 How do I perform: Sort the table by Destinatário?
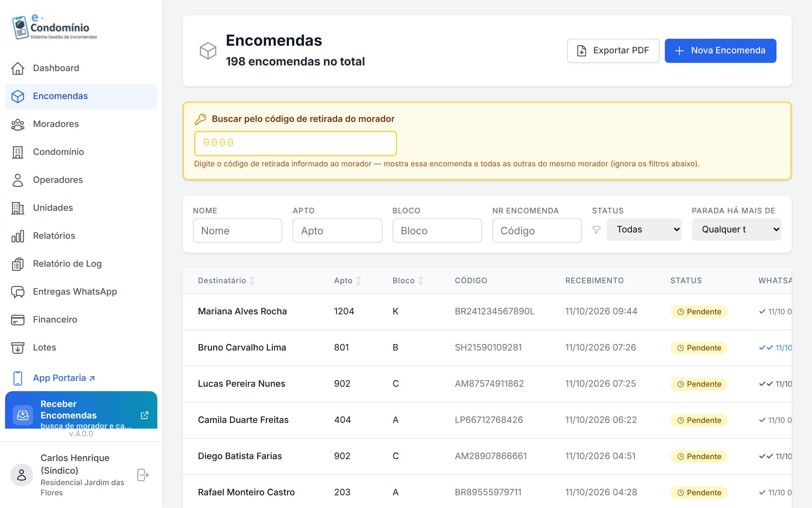(x=226, y=281)
